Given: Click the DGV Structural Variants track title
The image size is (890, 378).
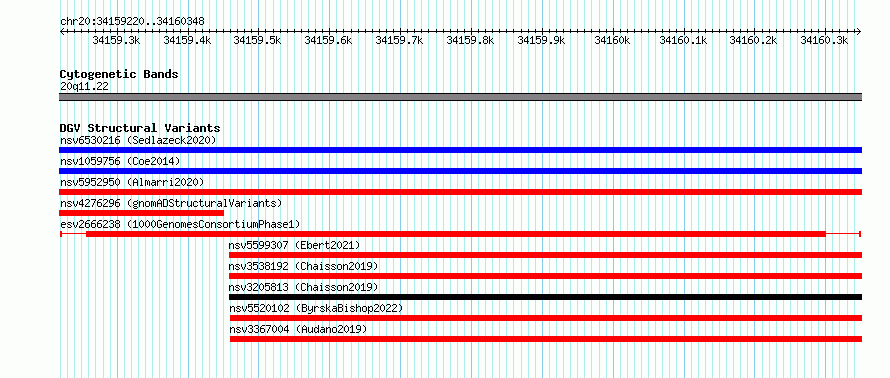Looking at the screenshot, I should 140,128.
